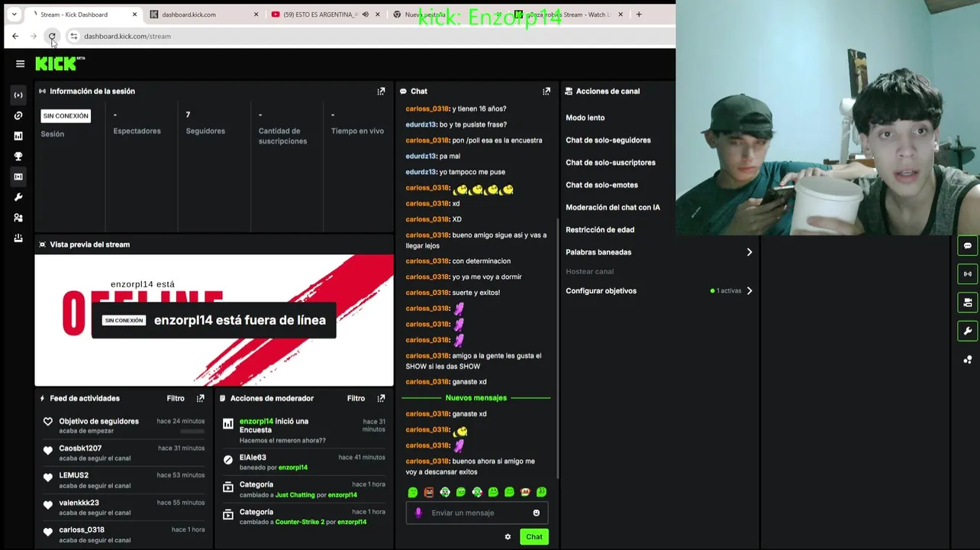
Task: Open the browser tab search dropdown arrow
Action: 14,15
